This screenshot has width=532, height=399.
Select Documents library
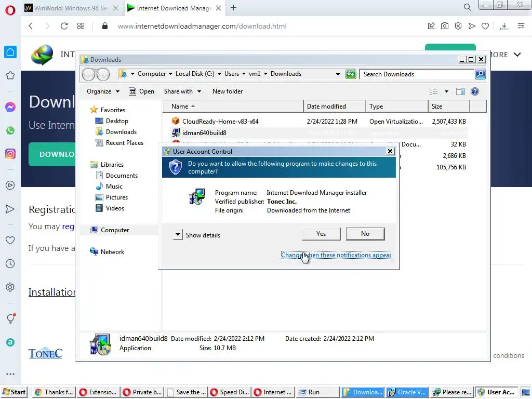coord(117,175)
